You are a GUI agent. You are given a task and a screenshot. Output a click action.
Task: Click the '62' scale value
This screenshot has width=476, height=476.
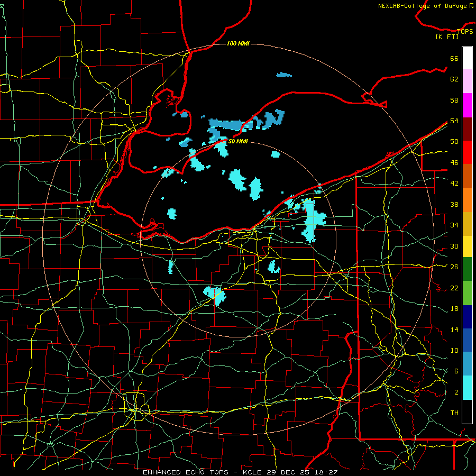pos(454,79)
